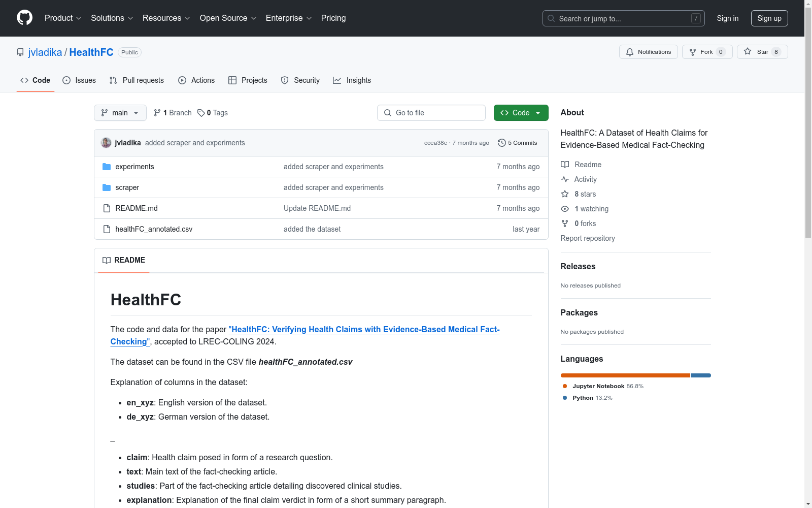View the 5 Commits history
This screenshot has height=508, width=812.
517,143
